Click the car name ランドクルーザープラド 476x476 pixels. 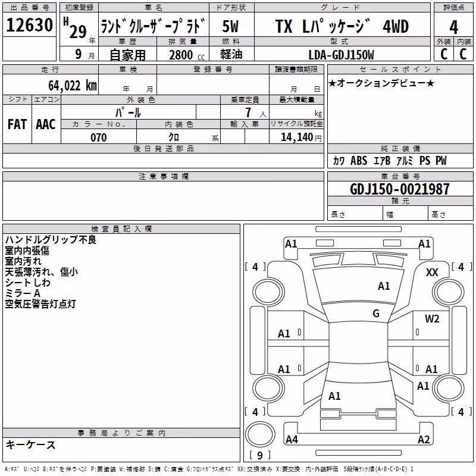[154, 26]
